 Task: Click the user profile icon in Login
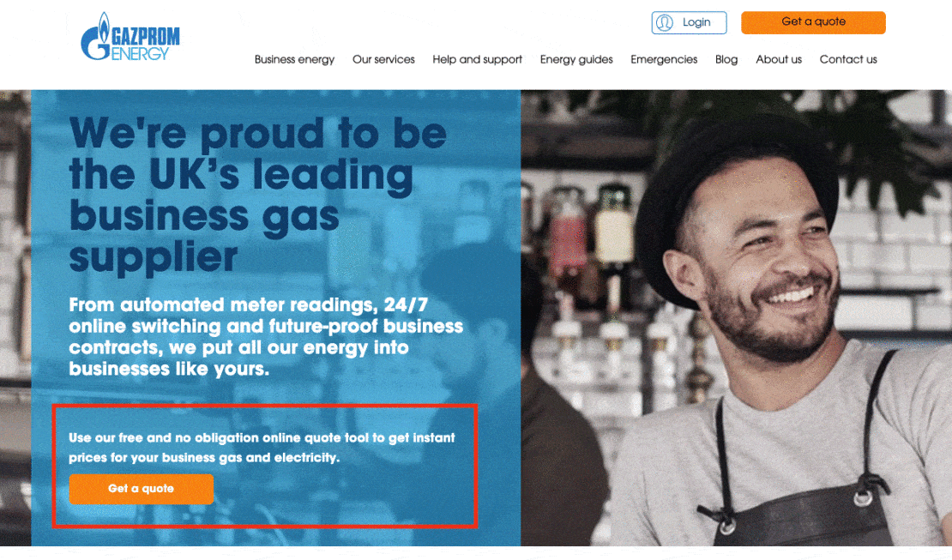click(664, 22)
